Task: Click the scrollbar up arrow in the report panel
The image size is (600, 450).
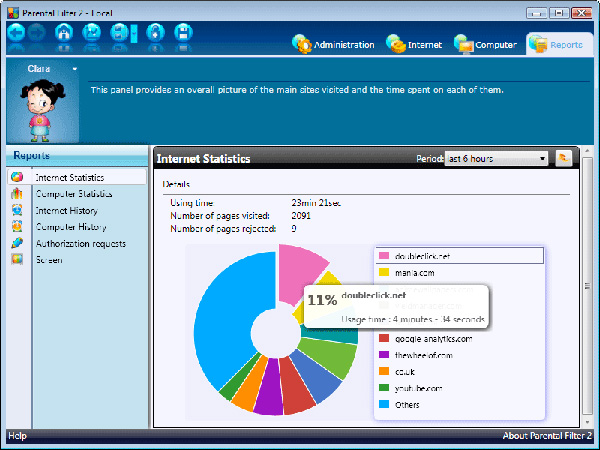Action: (587, 151)
